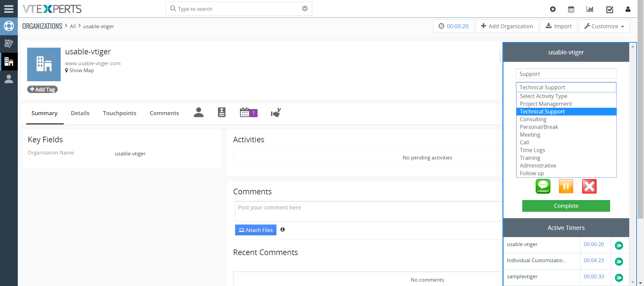Open the hamburger main menu

[9, 9]
